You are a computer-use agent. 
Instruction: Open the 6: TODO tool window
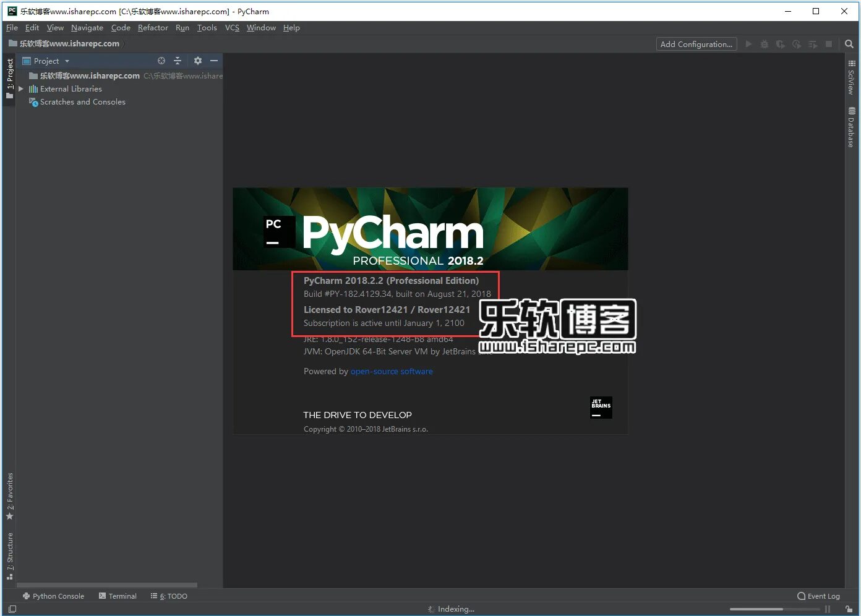[169, 596]
